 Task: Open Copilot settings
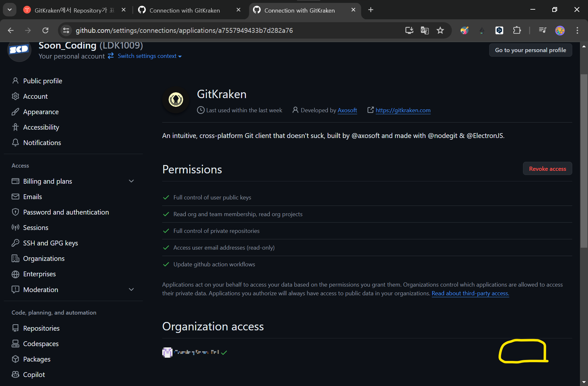click(34, 374)
